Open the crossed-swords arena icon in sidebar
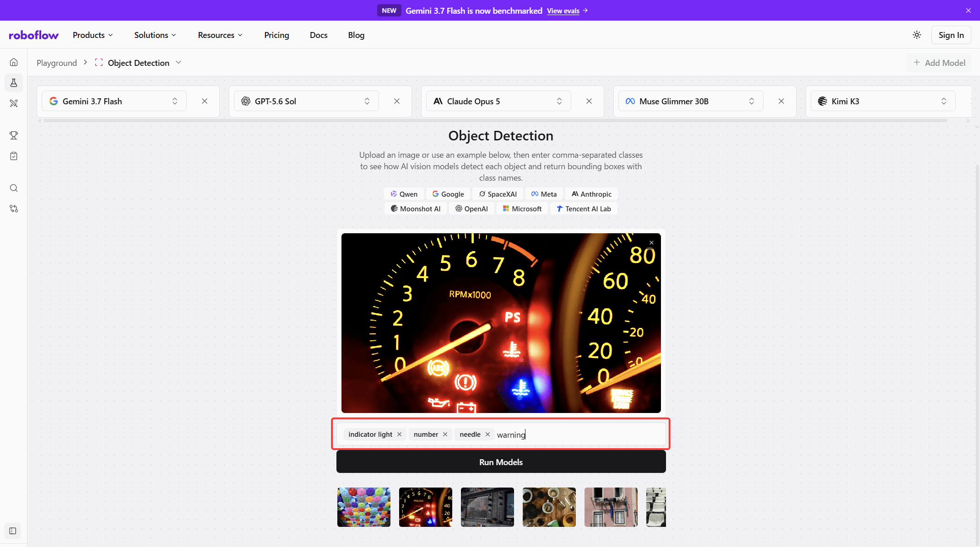This screenshot has height=547, width=980. (14, 103)
